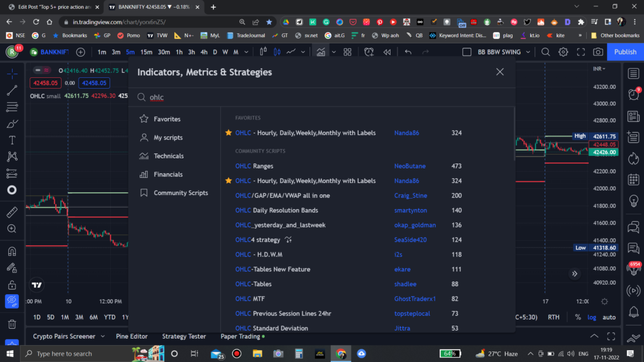
Task: Start bar replay mode
Action: 387,52
